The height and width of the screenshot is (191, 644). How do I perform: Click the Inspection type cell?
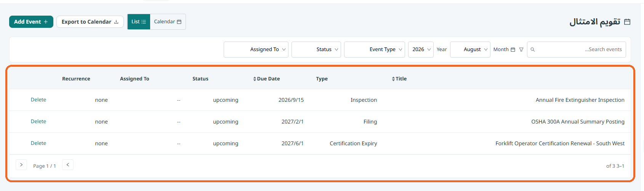click(364, 100)
